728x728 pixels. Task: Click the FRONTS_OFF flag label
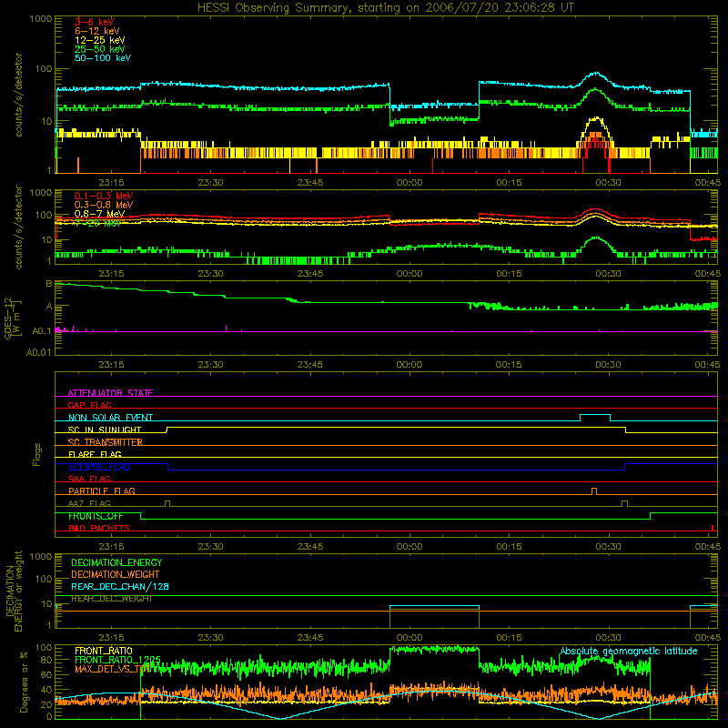point(96,516)
